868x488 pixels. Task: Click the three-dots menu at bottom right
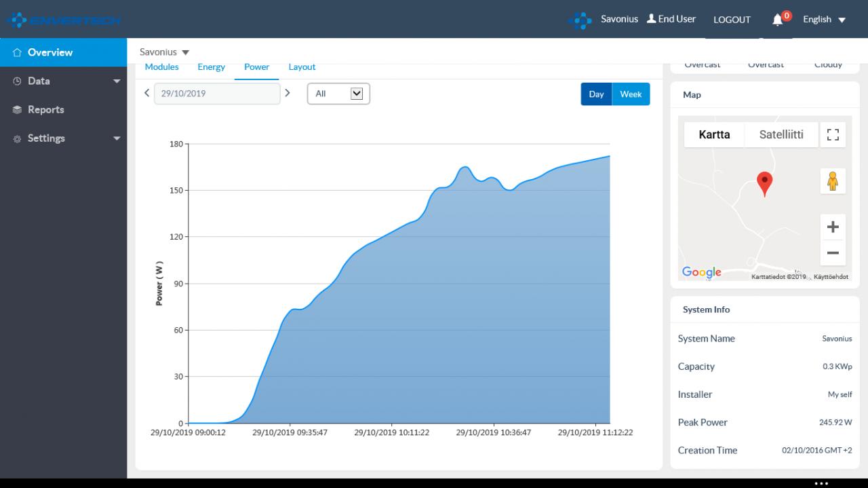(x=821, y=483)
